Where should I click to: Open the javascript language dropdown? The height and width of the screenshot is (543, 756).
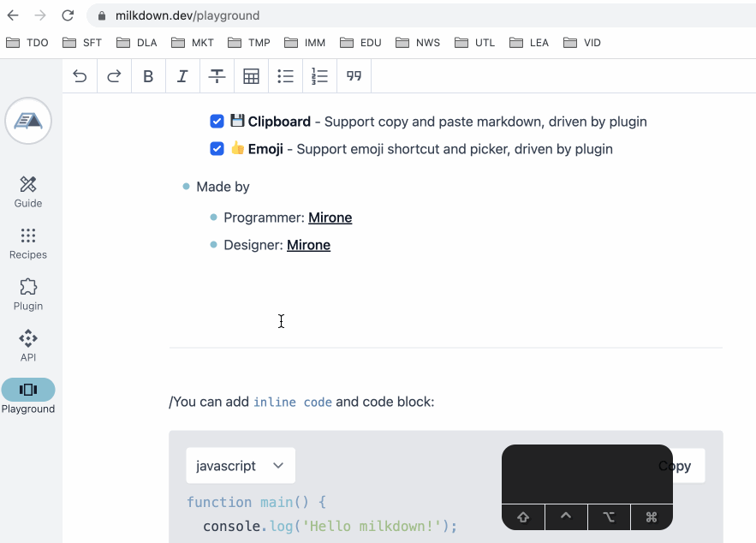pyautogui.click(x=240, y=465)
